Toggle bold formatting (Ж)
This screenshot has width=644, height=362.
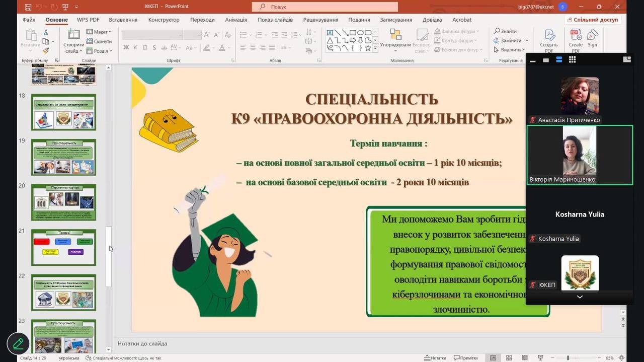point(126,48)
